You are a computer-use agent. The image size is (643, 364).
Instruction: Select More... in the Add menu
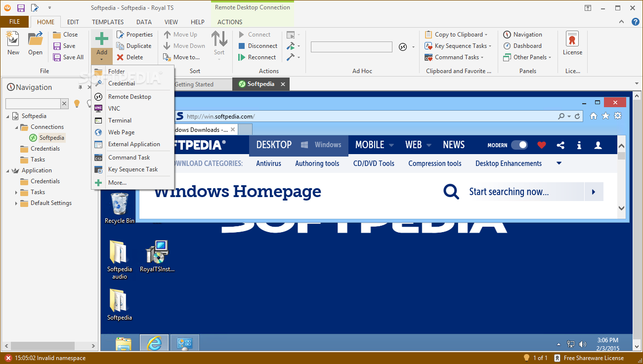click(132, 183)
